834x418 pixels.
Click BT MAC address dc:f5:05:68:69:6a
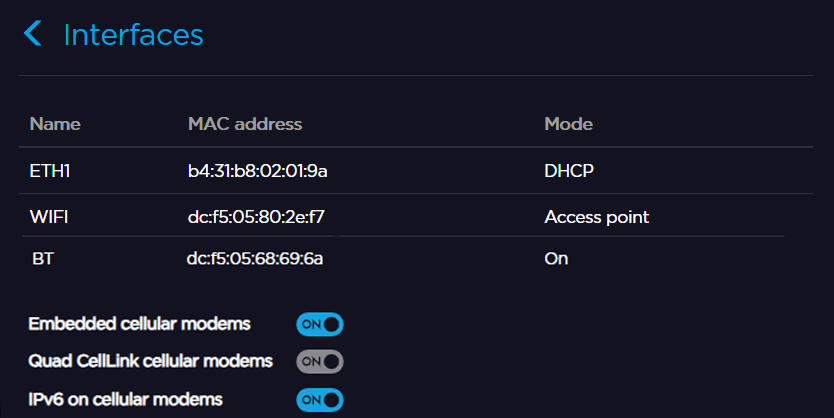tap(255, 259)
